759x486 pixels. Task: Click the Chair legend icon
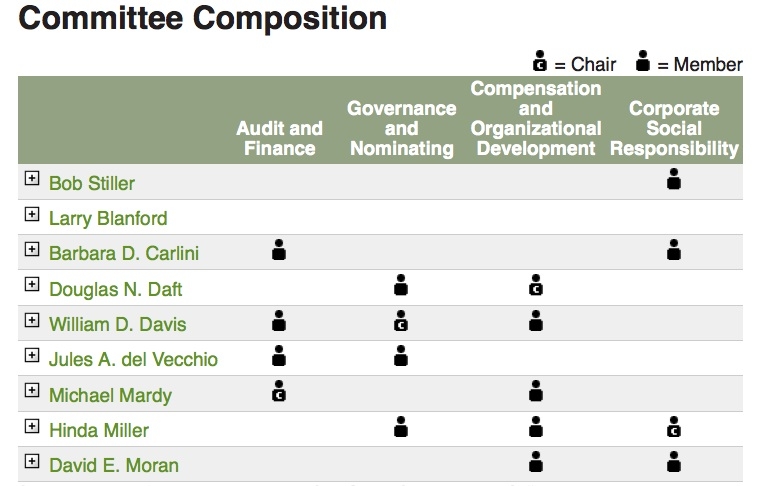coord(540,61)
